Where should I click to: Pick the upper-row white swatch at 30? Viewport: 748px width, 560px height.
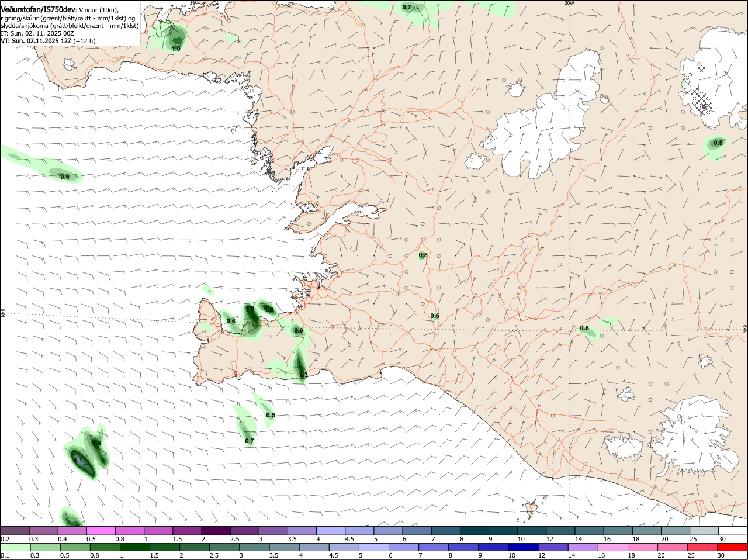tap(733, 531)
